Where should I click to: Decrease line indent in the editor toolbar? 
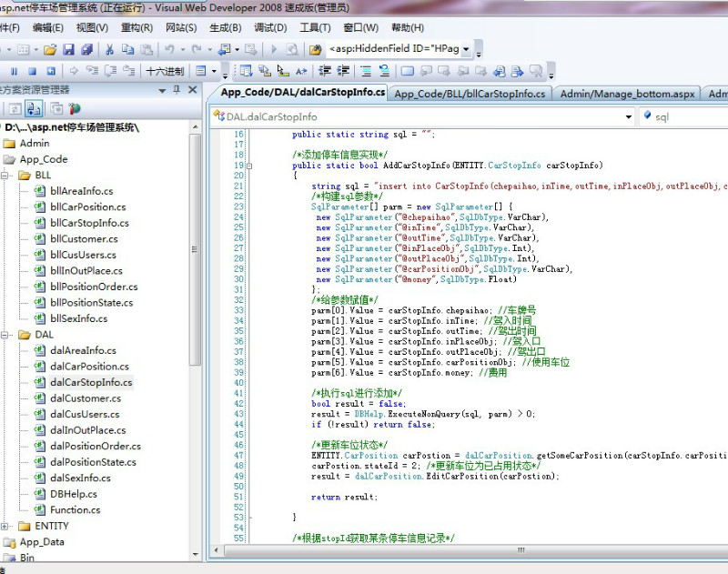325,71
